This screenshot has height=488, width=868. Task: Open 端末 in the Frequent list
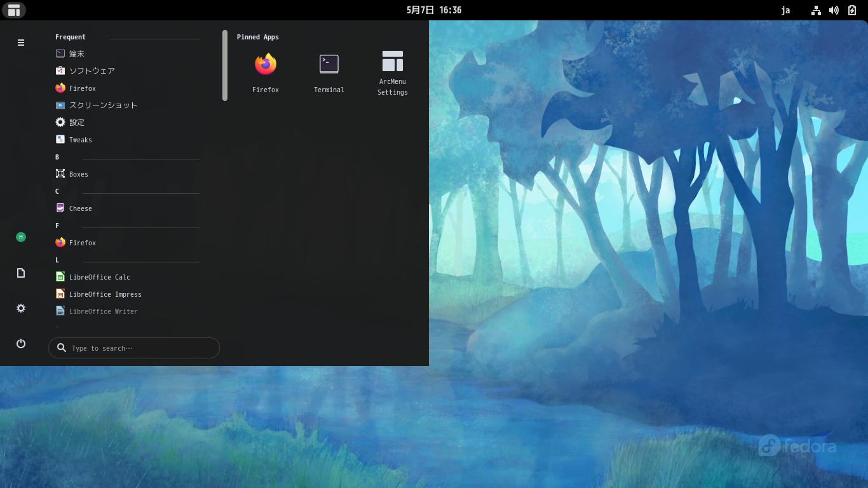pyautogui.click(x=128, y=54)
